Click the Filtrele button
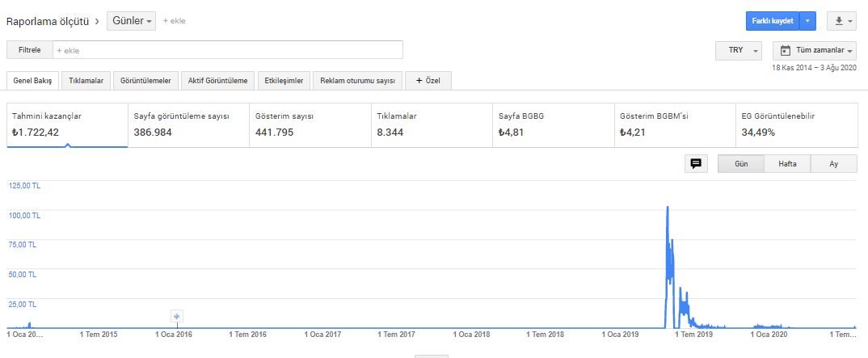Image resolution: width=868 pixels, height=358 pixels. pyautogui.click(x=30, y=50)
